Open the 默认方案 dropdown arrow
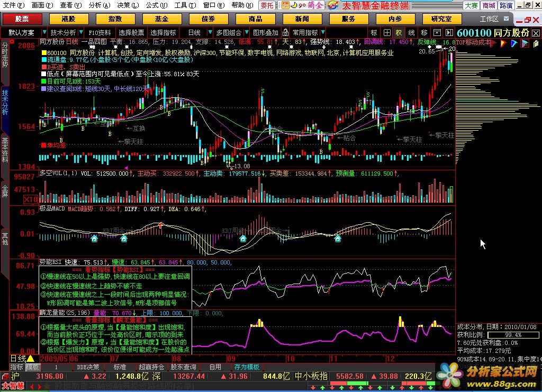542x392 pixels. click(44, 32)
